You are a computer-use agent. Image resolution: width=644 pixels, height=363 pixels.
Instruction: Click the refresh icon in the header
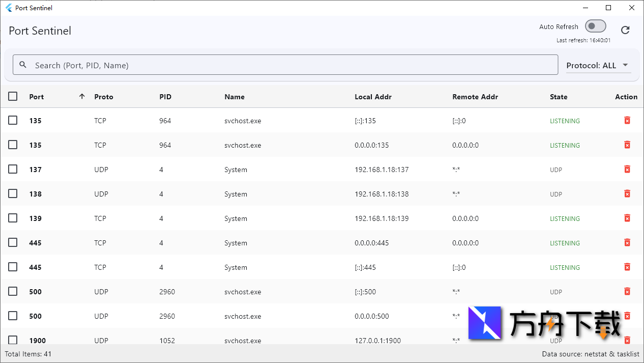[x=625, y=30]
